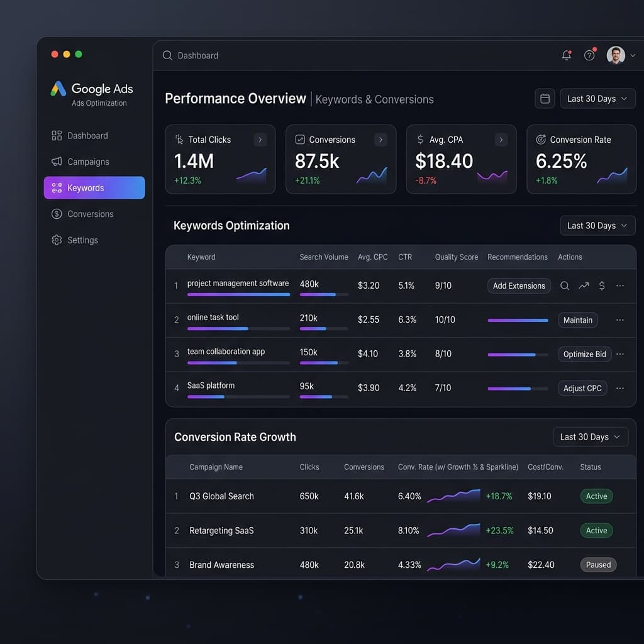Click dollar bid icon in first keyword row
Image resolution: width=644 pixels, height=644 pixels.
coord(602,286)
